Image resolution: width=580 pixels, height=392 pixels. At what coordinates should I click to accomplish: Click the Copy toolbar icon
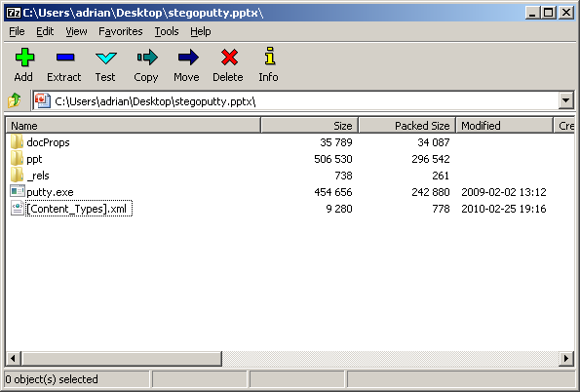point(147,58)
